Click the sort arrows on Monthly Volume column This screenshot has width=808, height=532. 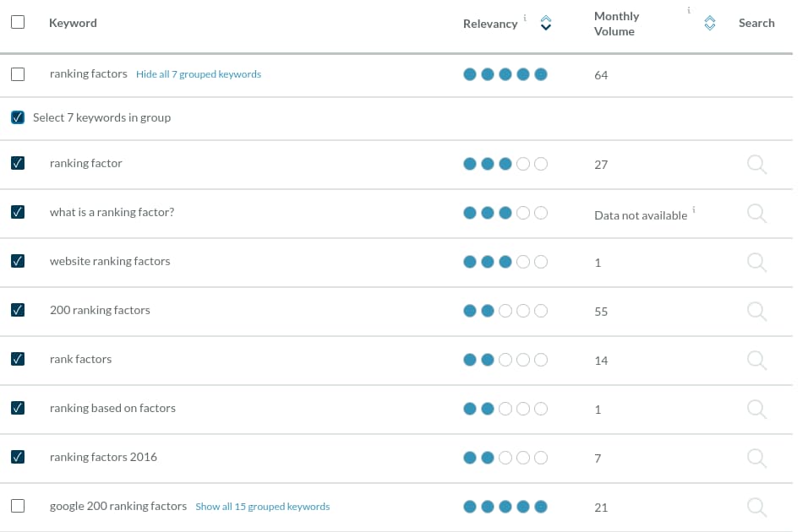click(x=709, y=23)
